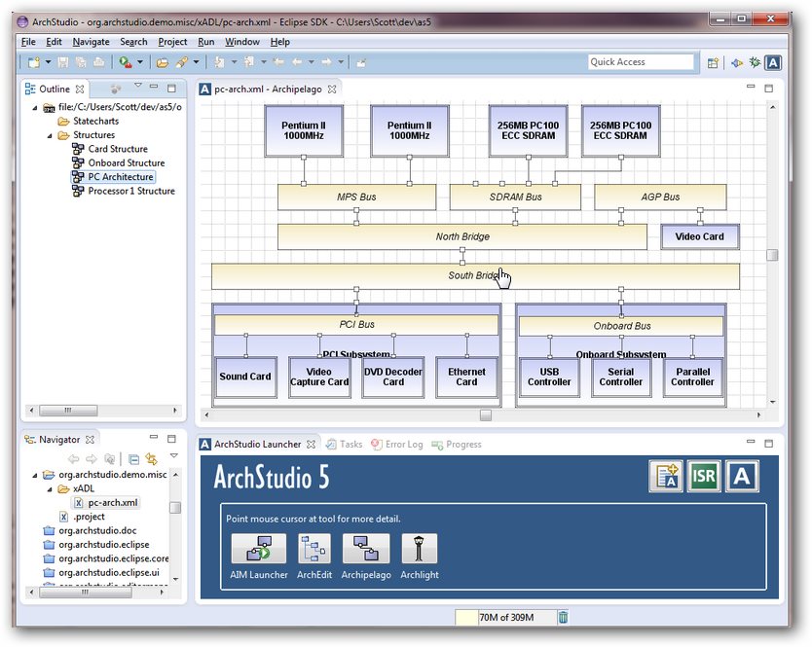Switch to the Progress tab
This screenshot has height=647, width=812.
coord(457,444)
